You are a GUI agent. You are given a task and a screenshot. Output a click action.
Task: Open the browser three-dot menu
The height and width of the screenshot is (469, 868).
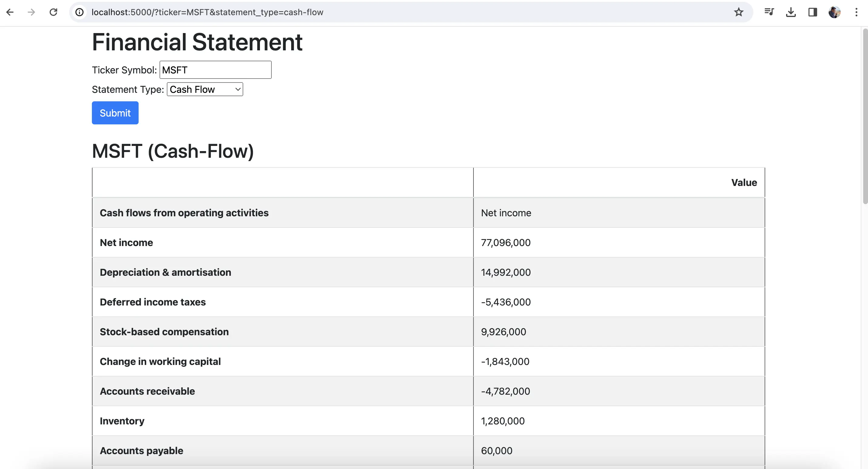click(856, 12)
